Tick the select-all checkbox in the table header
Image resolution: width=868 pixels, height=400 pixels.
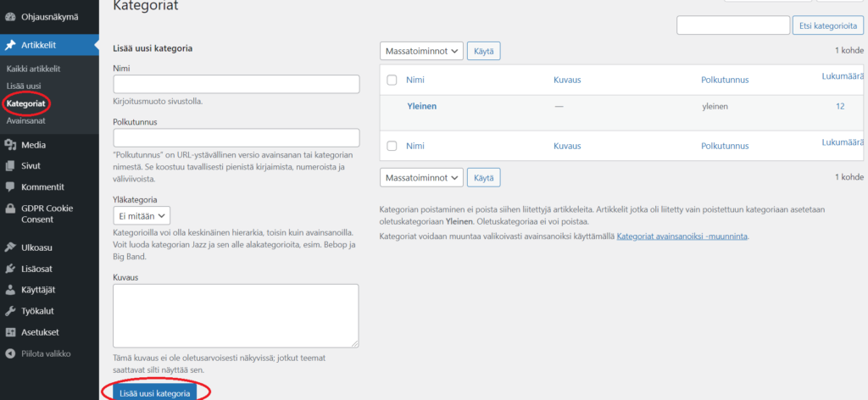pos(392,81)
